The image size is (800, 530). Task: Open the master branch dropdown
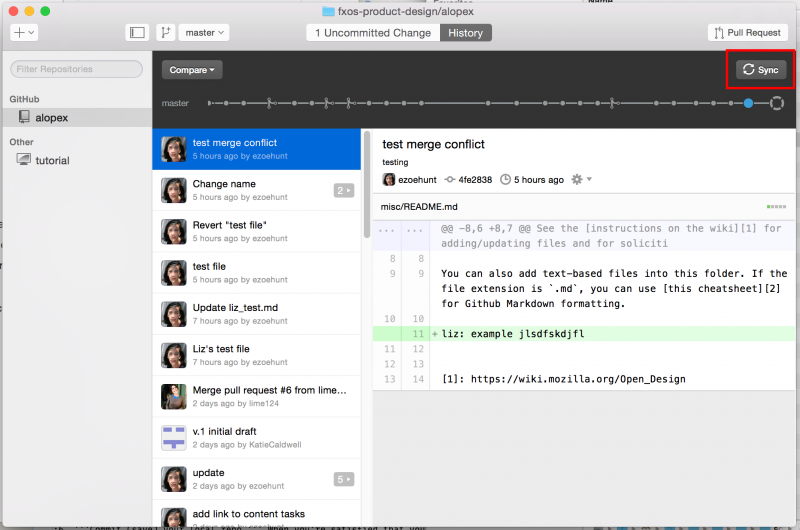click(x=204, y=33)
